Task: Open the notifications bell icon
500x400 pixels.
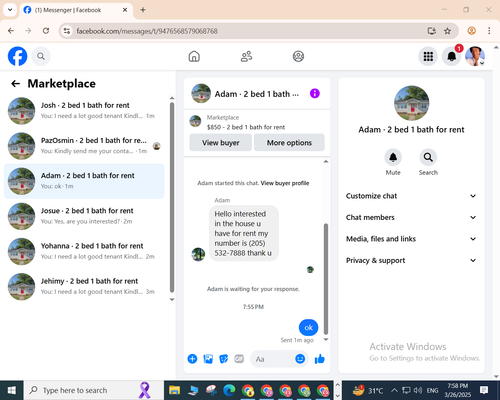Action: 452,56
